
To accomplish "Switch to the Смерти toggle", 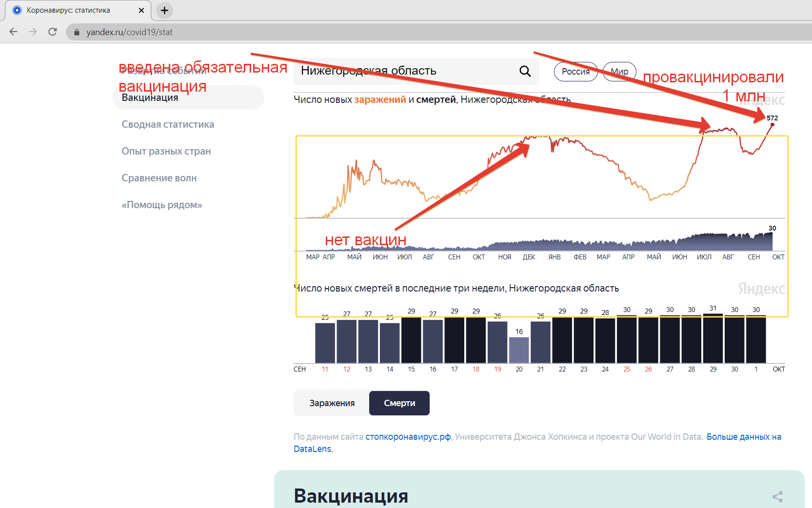I will [399, 403].
